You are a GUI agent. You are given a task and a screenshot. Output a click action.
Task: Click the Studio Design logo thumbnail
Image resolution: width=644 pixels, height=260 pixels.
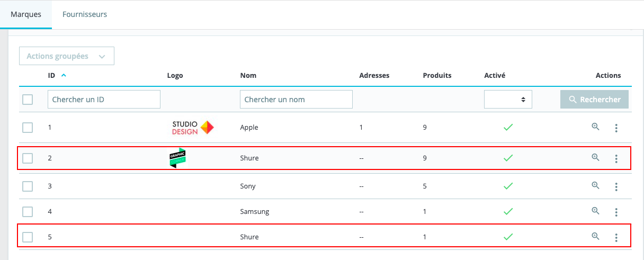[x=193, y=128]
